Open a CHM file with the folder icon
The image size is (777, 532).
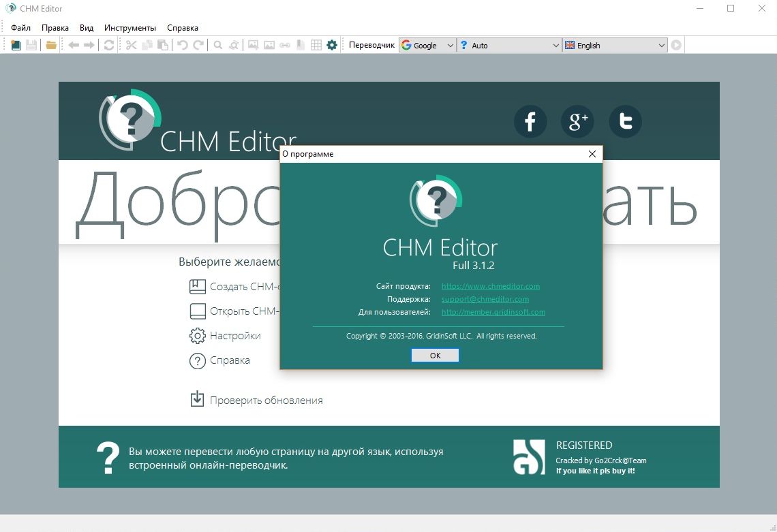pos(49,44)
